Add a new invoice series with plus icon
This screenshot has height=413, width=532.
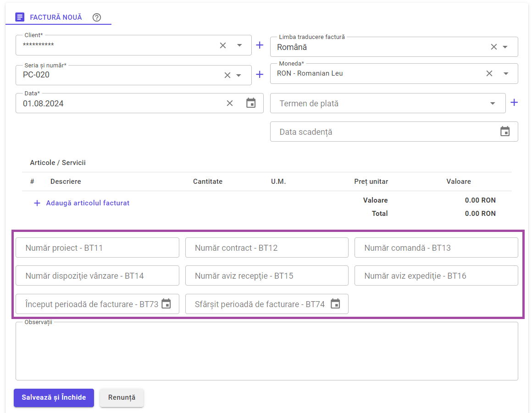click(x=260, y=75)
